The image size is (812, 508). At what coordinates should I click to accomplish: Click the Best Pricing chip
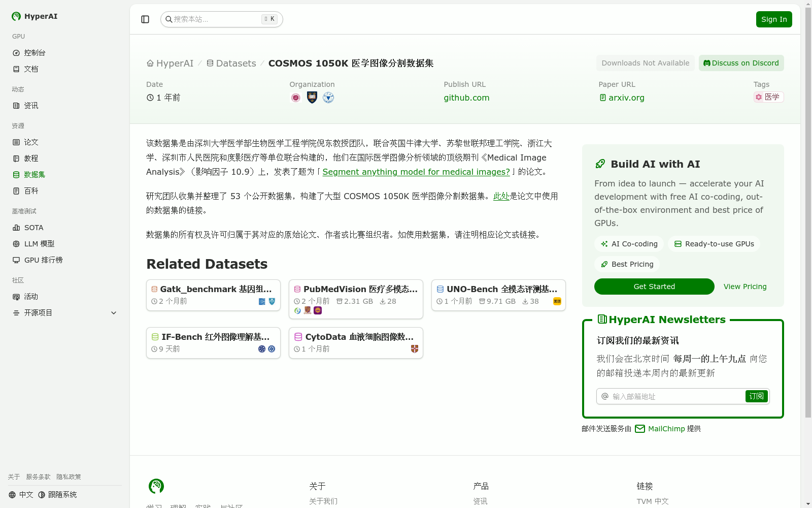[x=627, y=264]
